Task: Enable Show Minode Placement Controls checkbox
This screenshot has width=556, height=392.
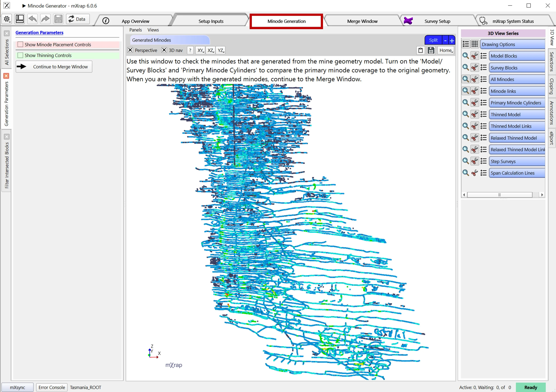Action: [21, 45]
